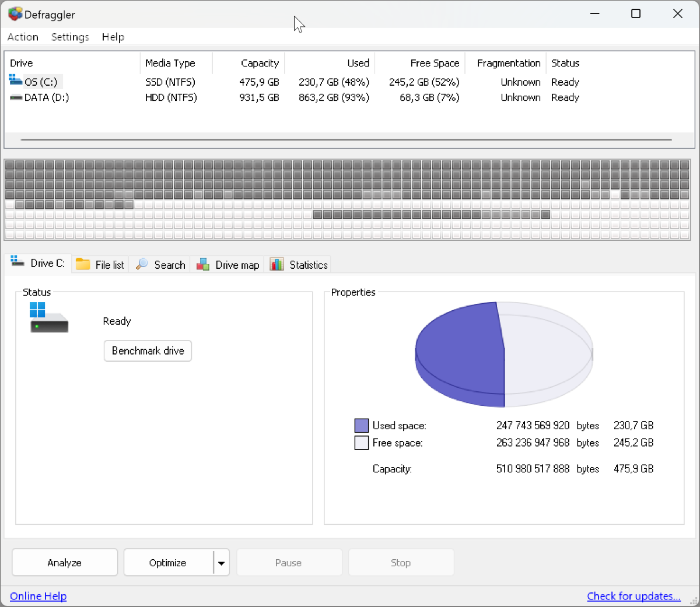Open the Settings menu
Viewport: 700px width, 607px height.
[70, 37]
